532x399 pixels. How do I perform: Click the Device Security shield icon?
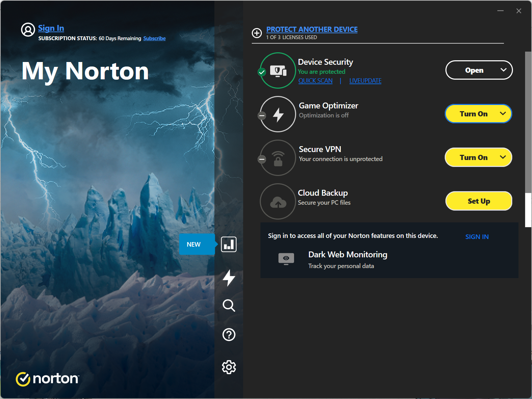coord(278,71)
